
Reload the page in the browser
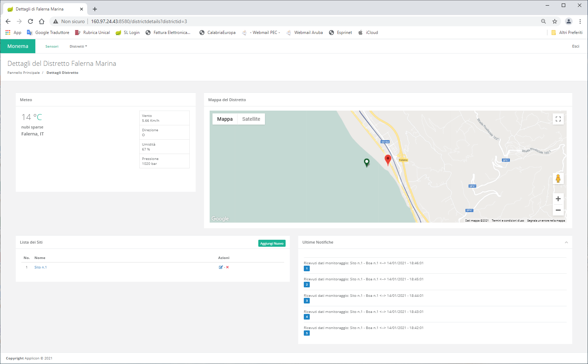[30, 21]
